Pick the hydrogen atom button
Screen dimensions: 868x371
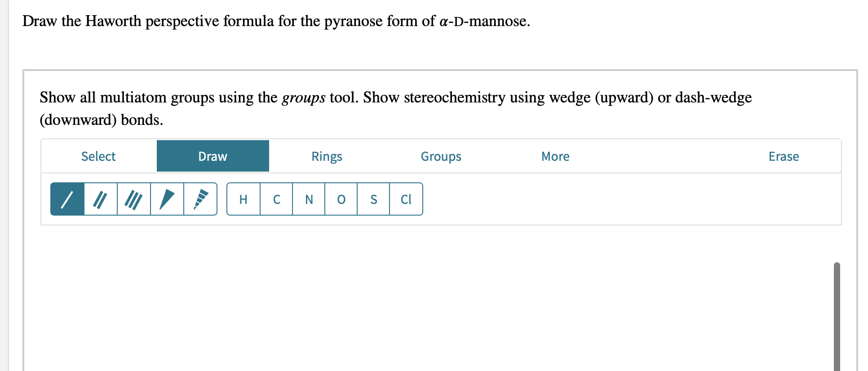pyautogui.click(x=244, y=199)
